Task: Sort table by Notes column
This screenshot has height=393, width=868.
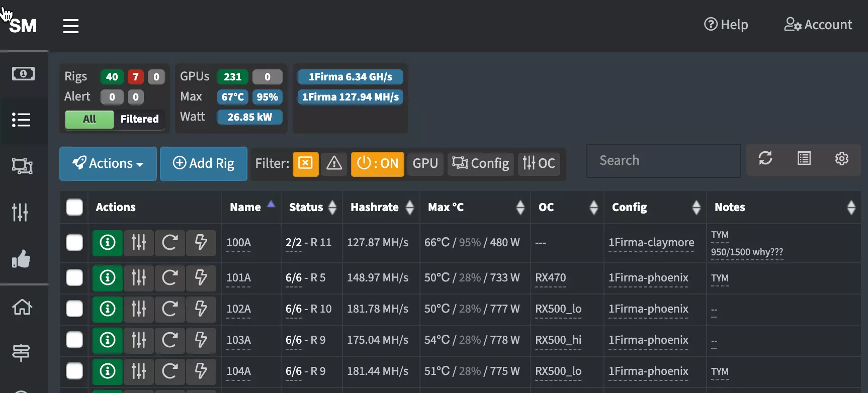Action: [784, 207]
